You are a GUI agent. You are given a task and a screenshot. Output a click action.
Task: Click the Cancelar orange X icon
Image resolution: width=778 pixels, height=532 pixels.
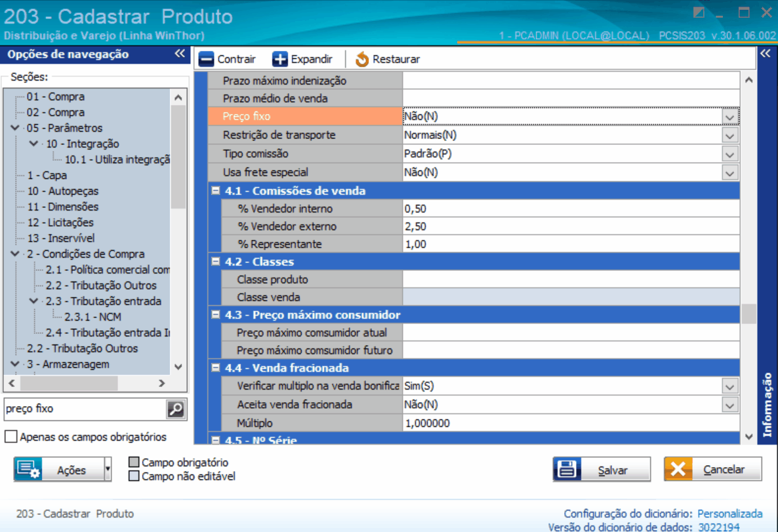tap(678, 469)
